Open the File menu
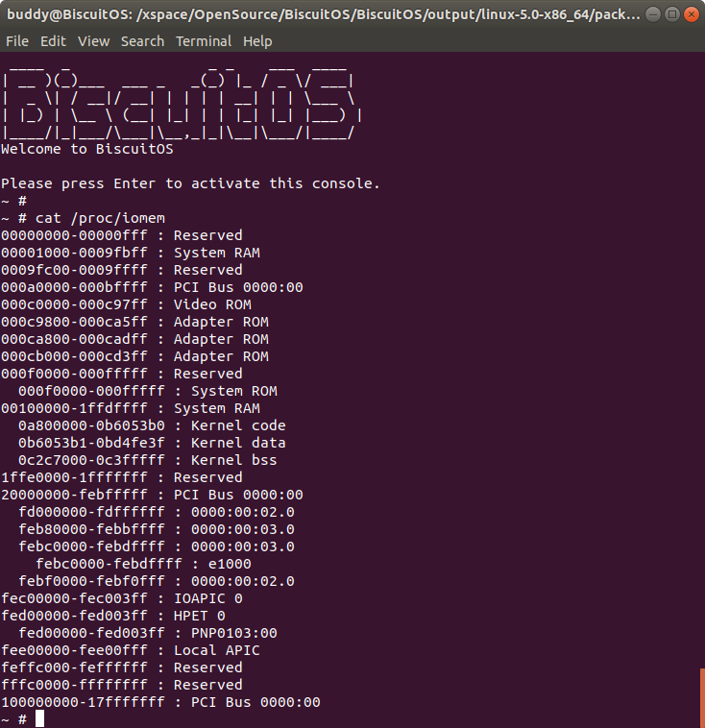Image resolution: width=705 pixels, height=728 pixels. [x=17, y=41]
